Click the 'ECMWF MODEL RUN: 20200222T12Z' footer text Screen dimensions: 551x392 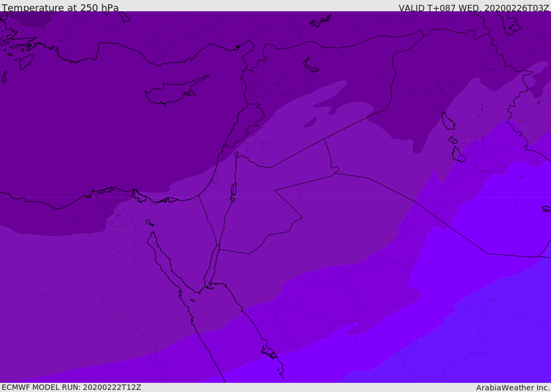point(72,387)
